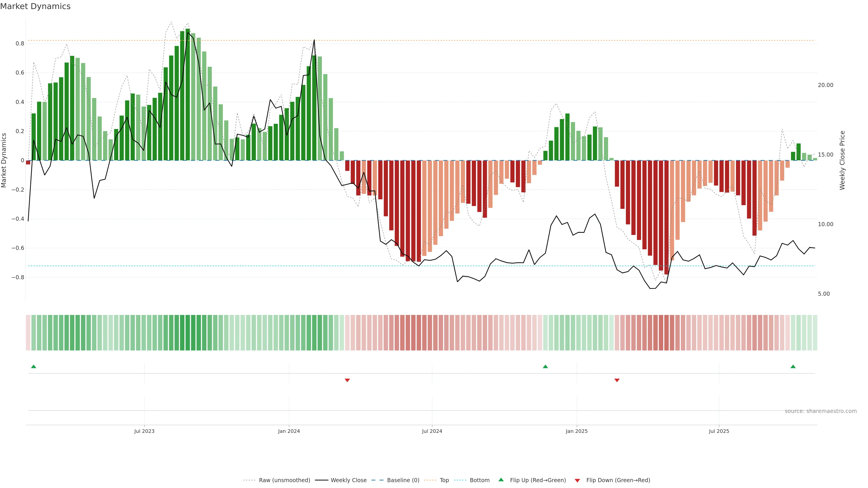Click the green Flip Up legend triangle

[501, 480]
